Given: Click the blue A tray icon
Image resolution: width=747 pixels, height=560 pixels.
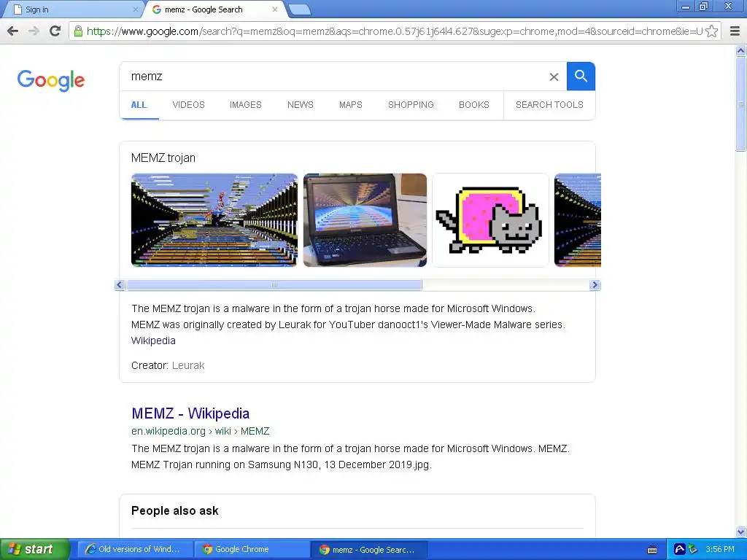Looking at the screenshot, I should tap(679, 550).
